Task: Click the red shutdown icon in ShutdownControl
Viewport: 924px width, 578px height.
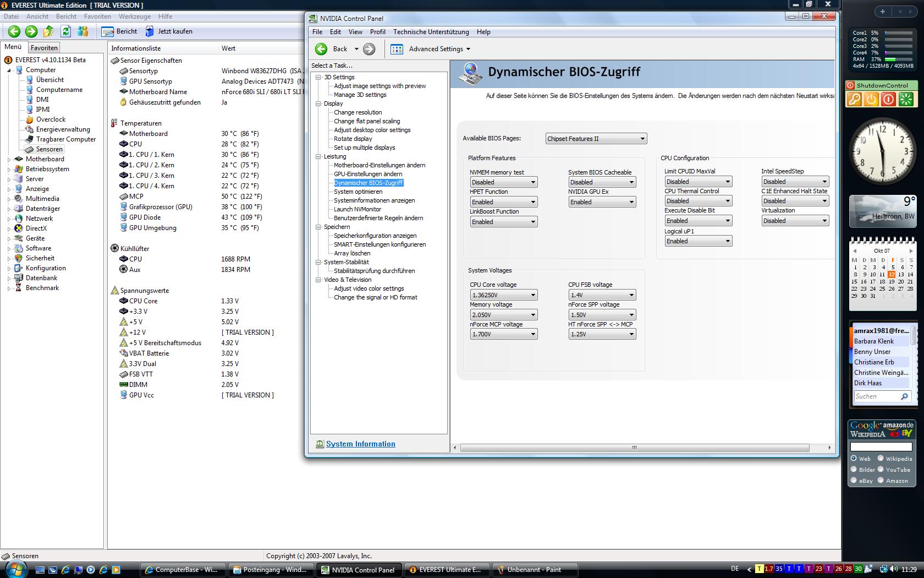Action: click(x=888, y=99)
